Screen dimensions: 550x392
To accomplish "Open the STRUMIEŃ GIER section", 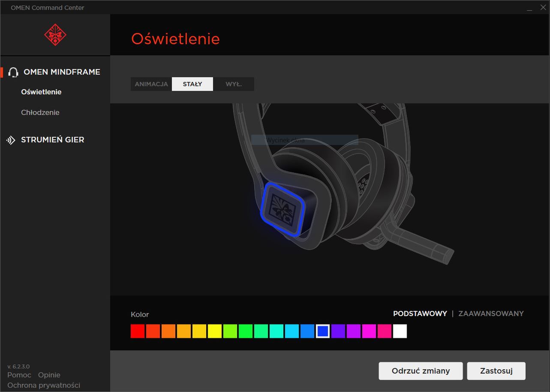I will pos(52,139).
